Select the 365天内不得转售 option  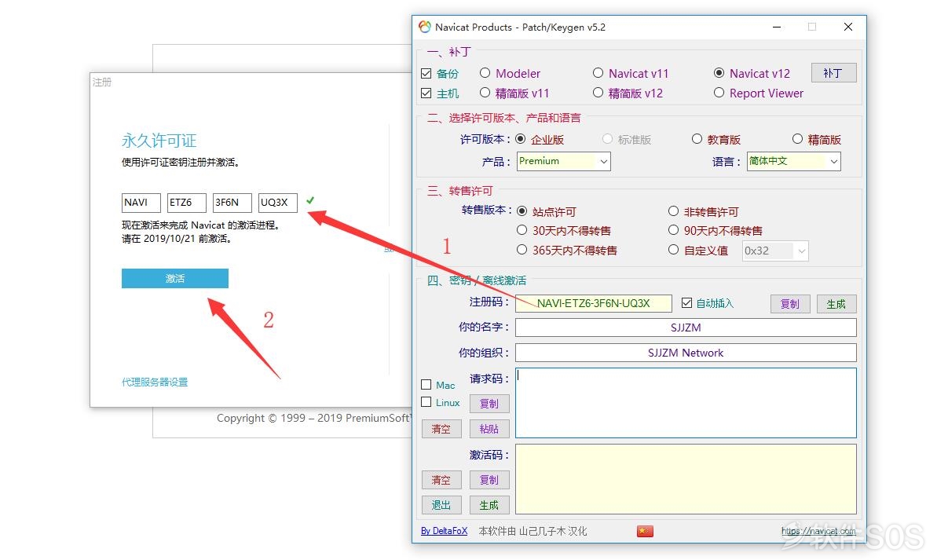click(522, 250)
